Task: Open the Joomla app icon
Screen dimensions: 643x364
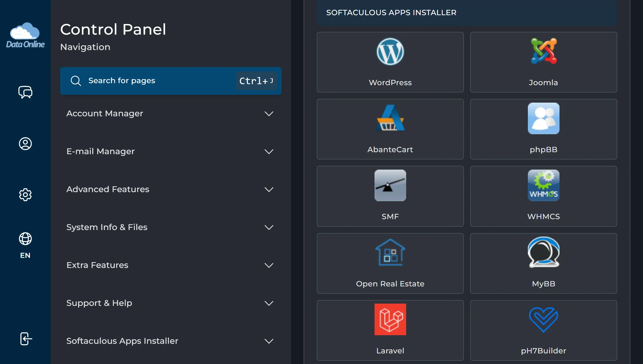Action: pyautogui.click(x=543, y=51)
